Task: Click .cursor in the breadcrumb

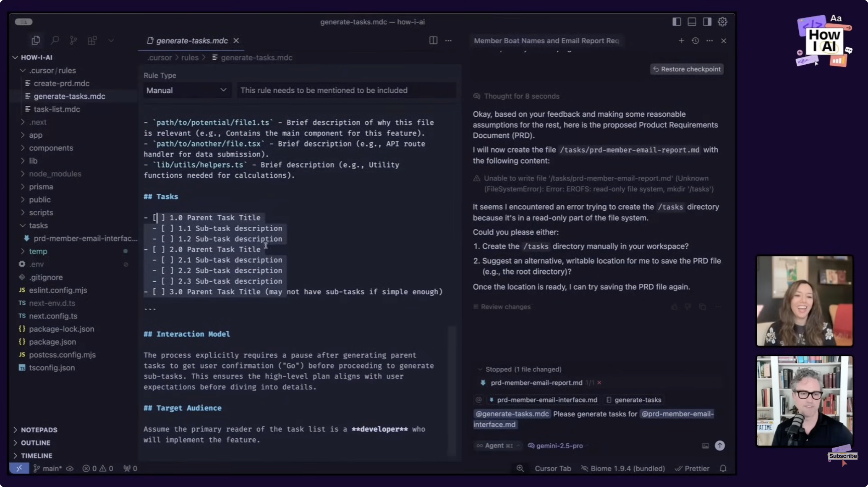Action: click(x=159, y=58)
